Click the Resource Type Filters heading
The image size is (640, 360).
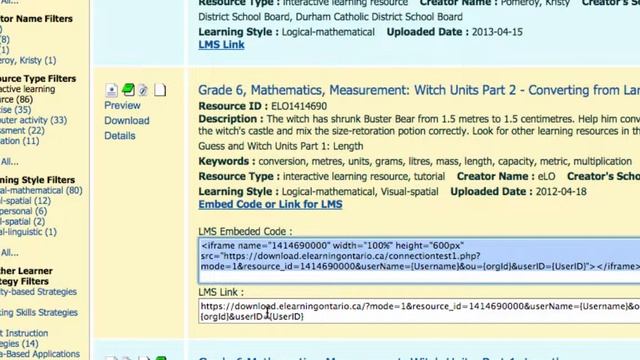pos(38,78)
